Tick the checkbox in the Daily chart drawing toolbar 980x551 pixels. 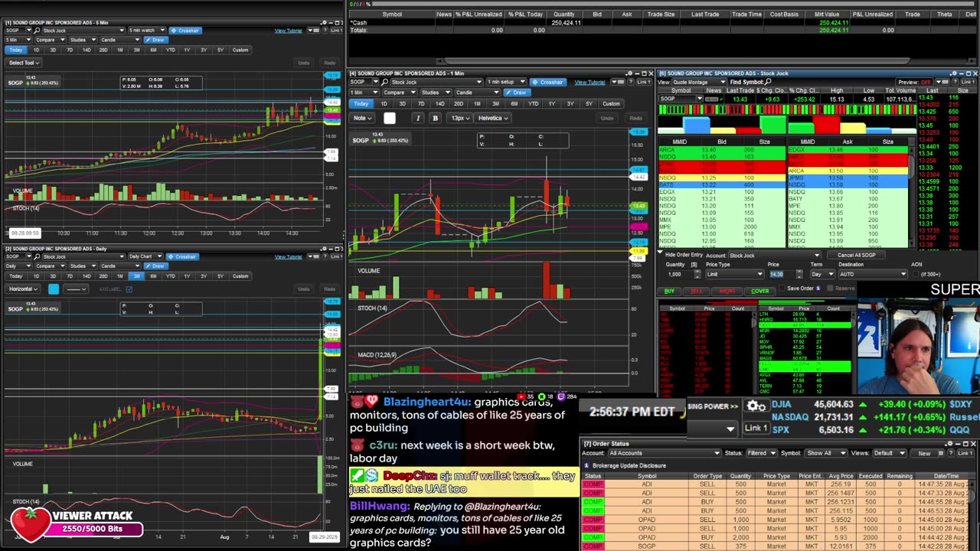point(129,289)
